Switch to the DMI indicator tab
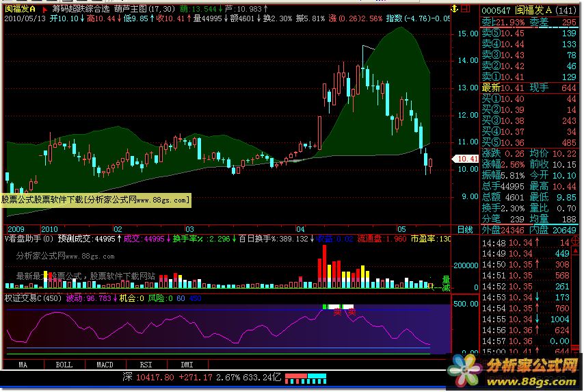Image resolution: width=584 pixels, height=392 pixels. pyautogui.click(x=187, y=365)
